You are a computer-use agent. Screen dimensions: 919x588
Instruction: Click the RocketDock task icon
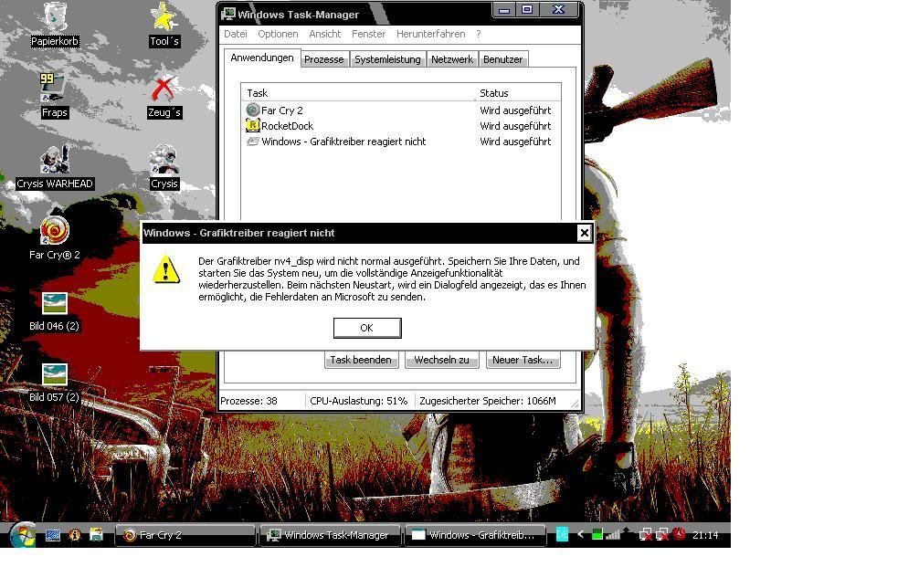(x=253, y=125)
